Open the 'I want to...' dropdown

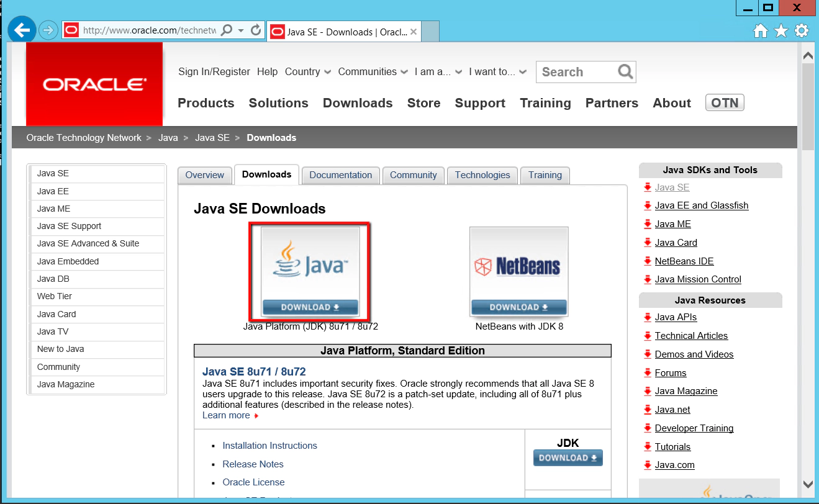(x=497, y=71)
